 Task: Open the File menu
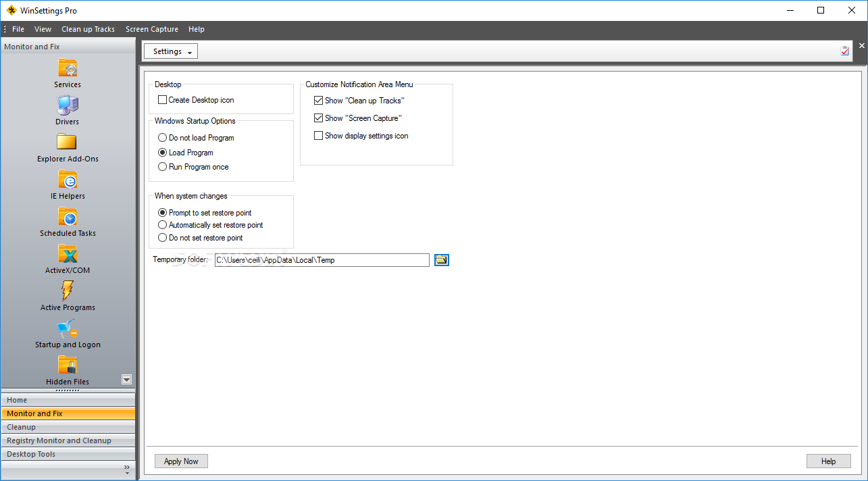(18, 29)
